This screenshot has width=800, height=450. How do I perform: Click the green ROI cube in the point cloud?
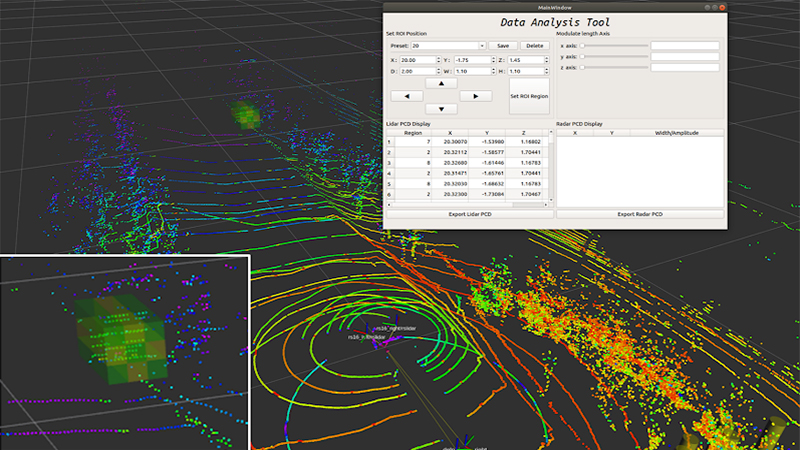245,114
